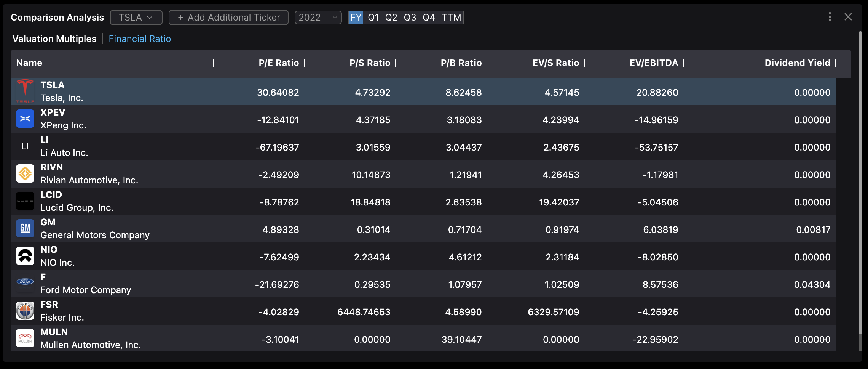This screenshot has width=868, height=369.
Task: Click NIO EV/EBITDA value -8.02850
Action: 658,257
